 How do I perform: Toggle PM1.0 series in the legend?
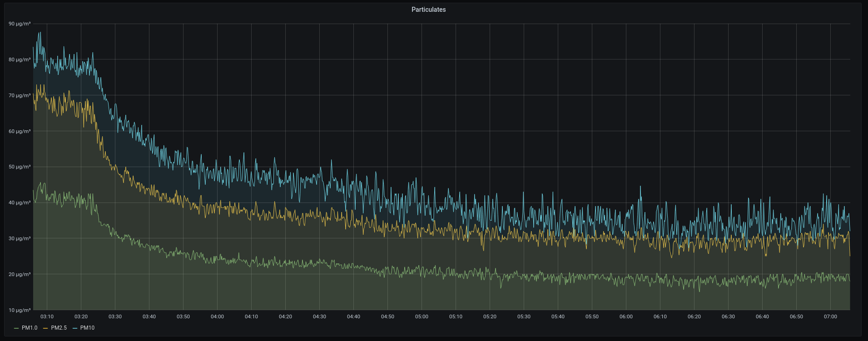click(x=30, y=328)
